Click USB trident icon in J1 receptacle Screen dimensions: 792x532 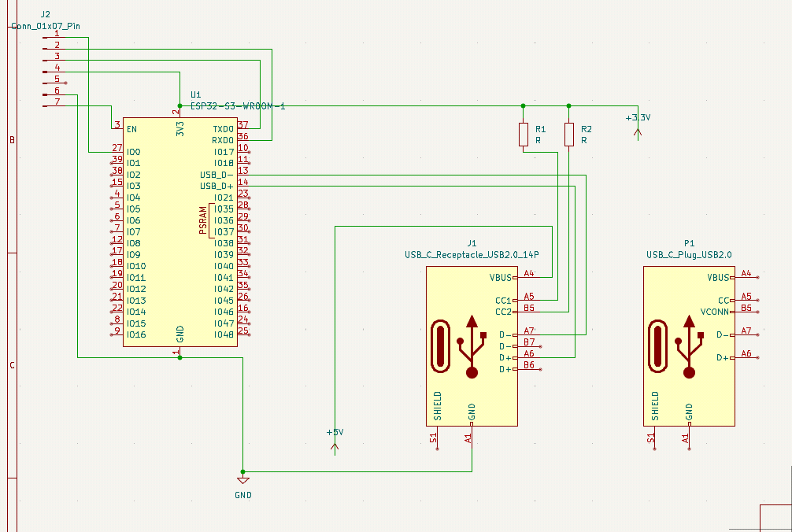pyautogui.click(x=472, y=347)
